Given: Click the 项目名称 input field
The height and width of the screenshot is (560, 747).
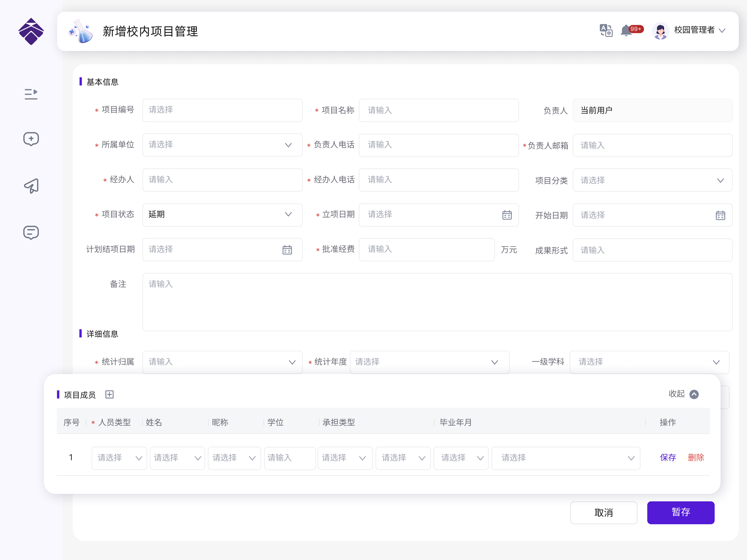Looking at the screenshot, I should click(438, 110).
